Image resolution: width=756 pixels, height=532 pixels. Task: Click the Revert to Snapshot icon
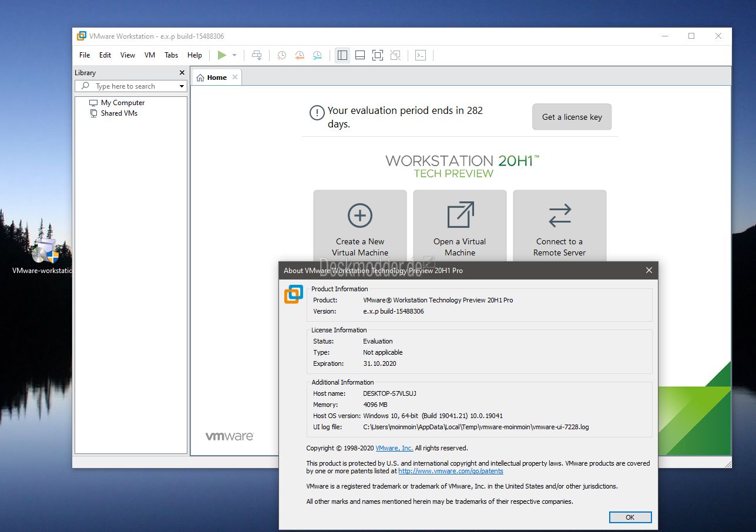pyautogui.click(x=300, y=55)
